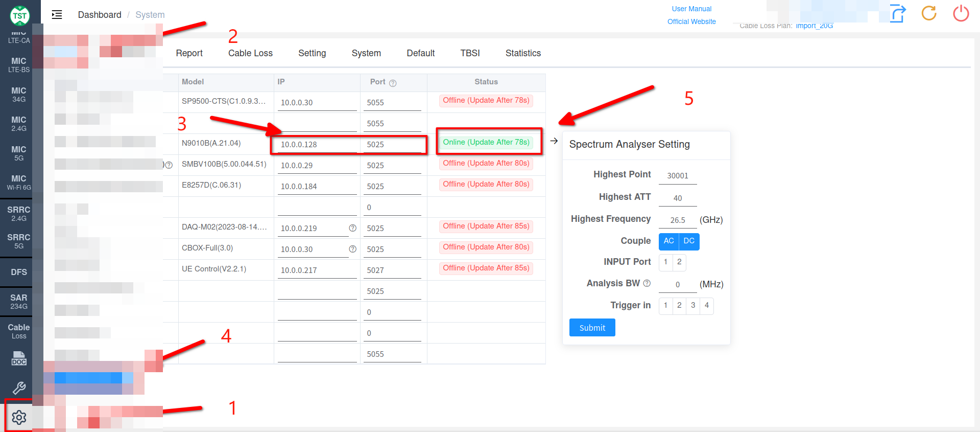Click the Submit button
980x432 pixels.
click(592, 328)
